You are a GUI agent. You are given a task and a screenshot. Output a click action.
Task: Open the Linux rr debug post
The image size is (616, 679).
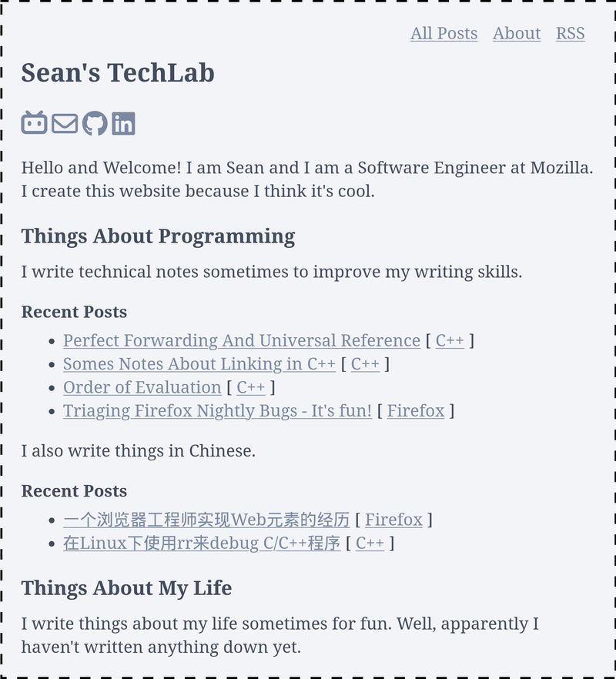coord(202,543)
